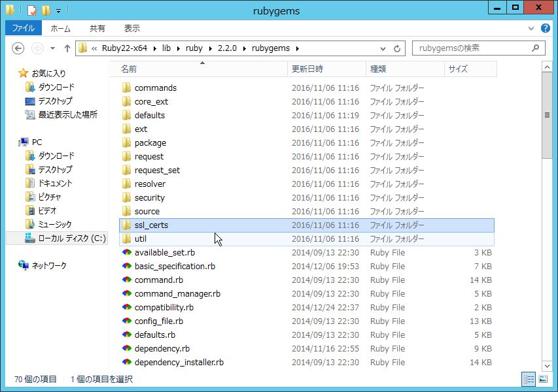
Task: Select the commands folder icon
Action: click(126, 88)
